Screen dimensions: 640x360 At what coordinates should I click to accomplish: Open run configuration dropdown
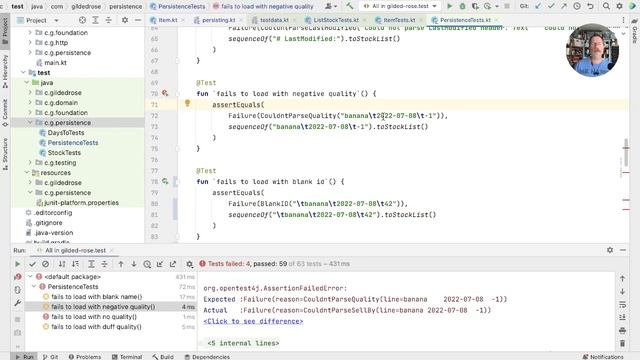pos(400,6)
